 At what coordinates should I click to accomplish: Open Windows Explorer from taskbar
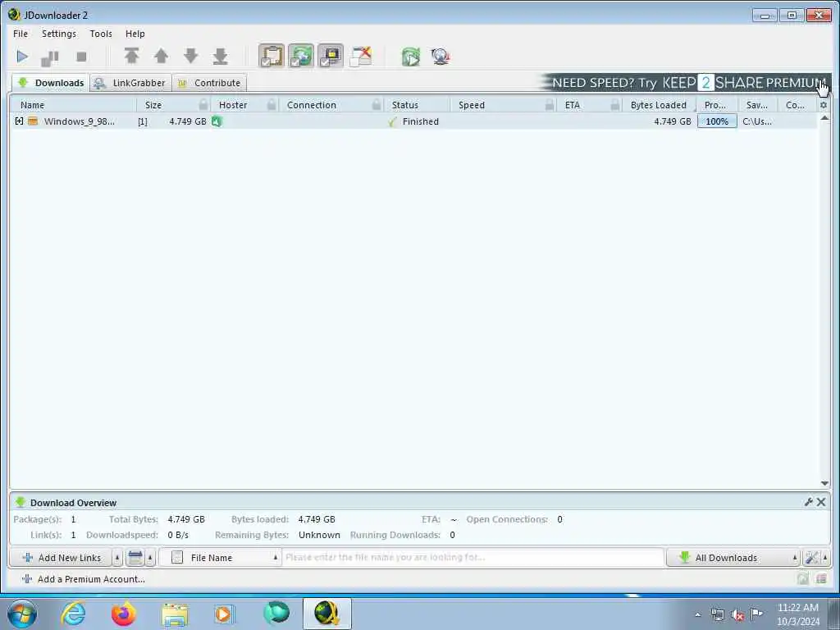175,614
